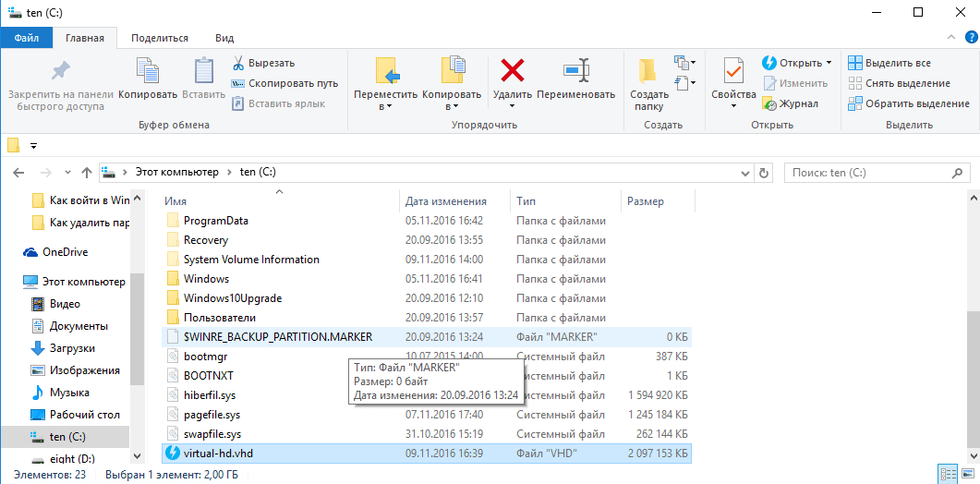Click the red Delete (Удалить) icon
This screenshot has width=980, height=484.
pos(512,71)
